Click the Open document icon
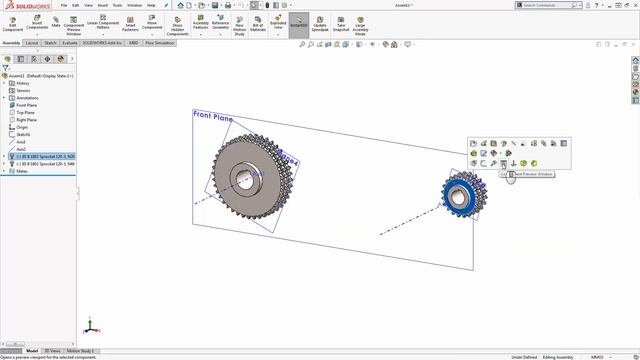Viewport: 640px width, 360px height. (201, 5)
